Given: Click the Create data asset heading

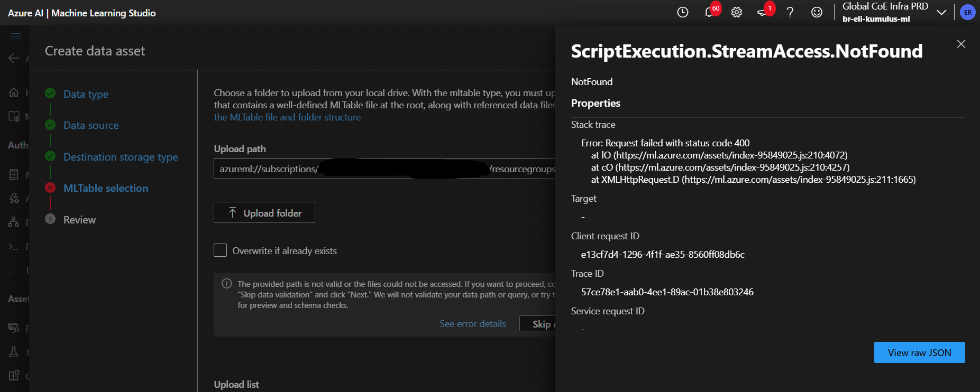Looking at the screenshot, I should click(x=95, y=51).
